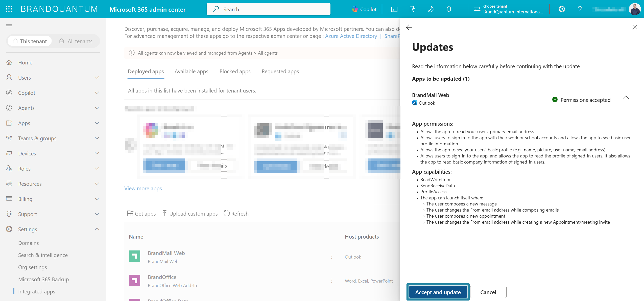Switch to Blocked apps tab
The width and height of the screenshot is (644, 301).
coord(235,72)
